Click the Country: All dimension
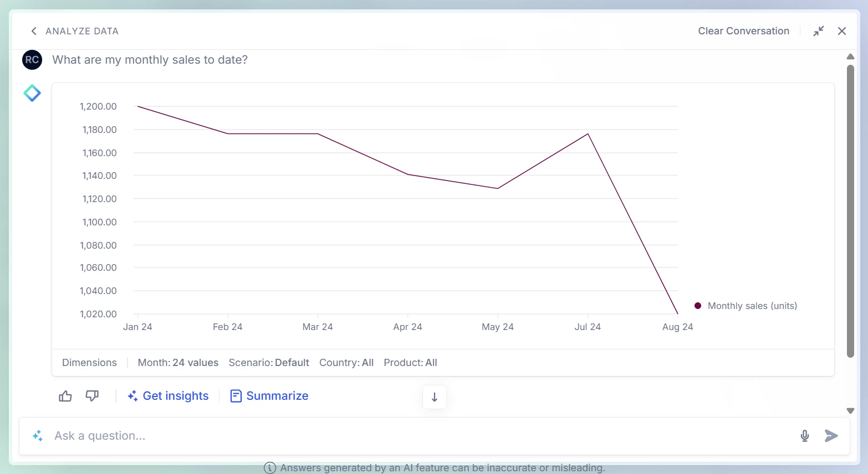This screenshot has width=868, height=474. click(x=346, y=363)
